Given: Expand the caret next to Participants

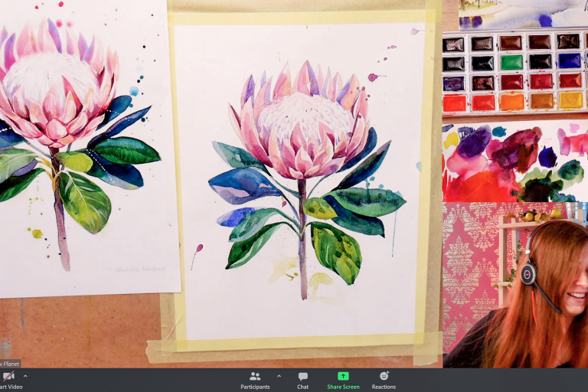Looking at the screenshot, I should click(279, 376).
